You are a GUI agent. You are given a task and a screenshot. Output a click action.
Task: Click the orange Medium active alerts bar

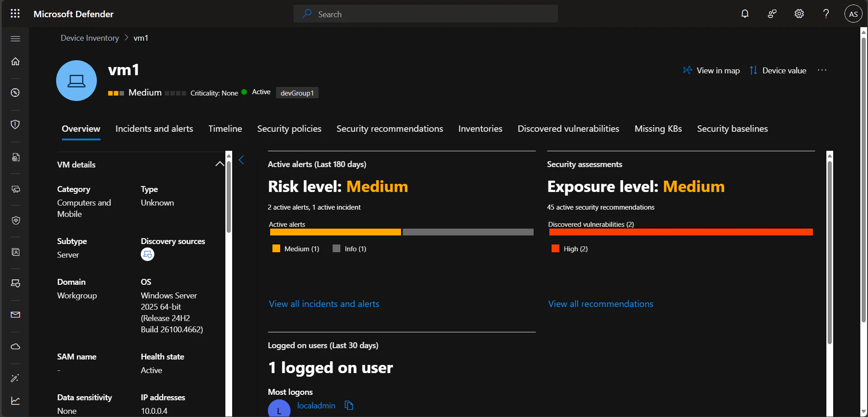(335, 232)
